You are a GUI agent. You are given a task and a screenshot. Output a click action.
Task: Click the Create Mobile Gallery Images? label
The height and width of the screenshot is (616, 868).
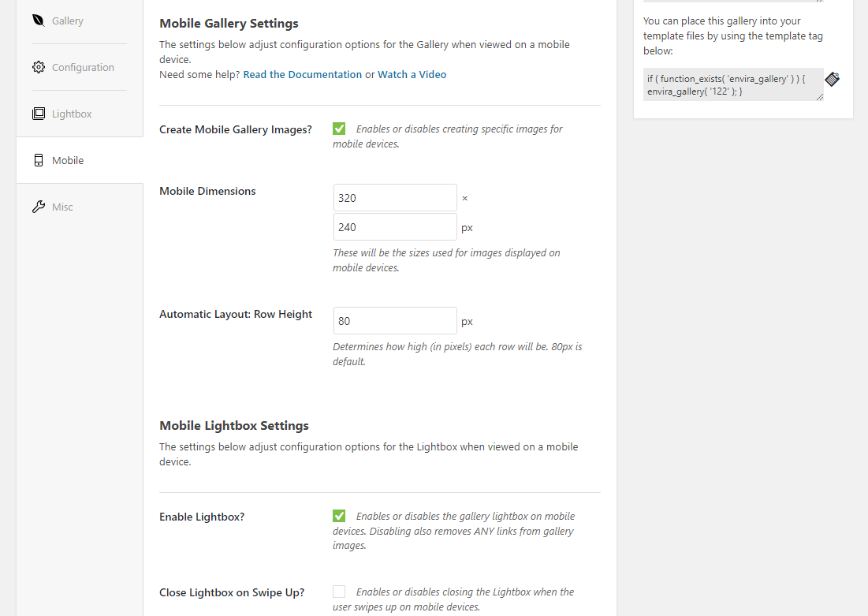pos(236,129)
